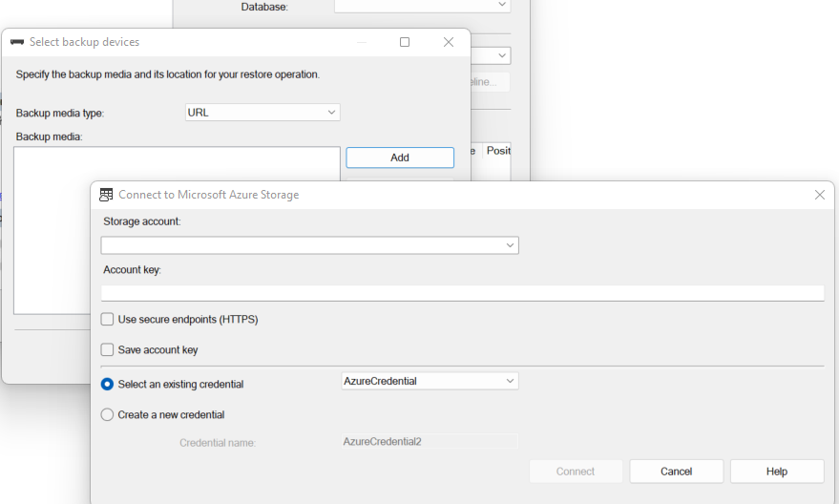Click the Select backup devices title icon
839x504 pixels.
(17, 42)
